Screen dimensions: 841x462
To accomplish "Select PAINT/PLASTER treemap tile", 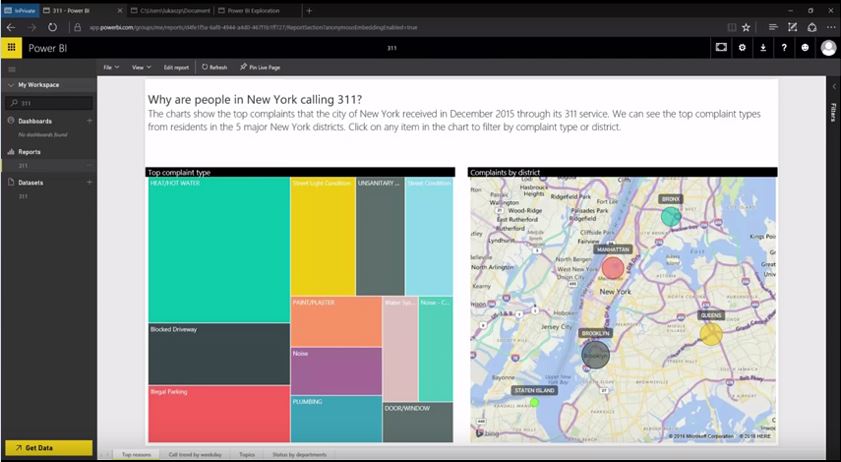I will (x=336, y=321).
